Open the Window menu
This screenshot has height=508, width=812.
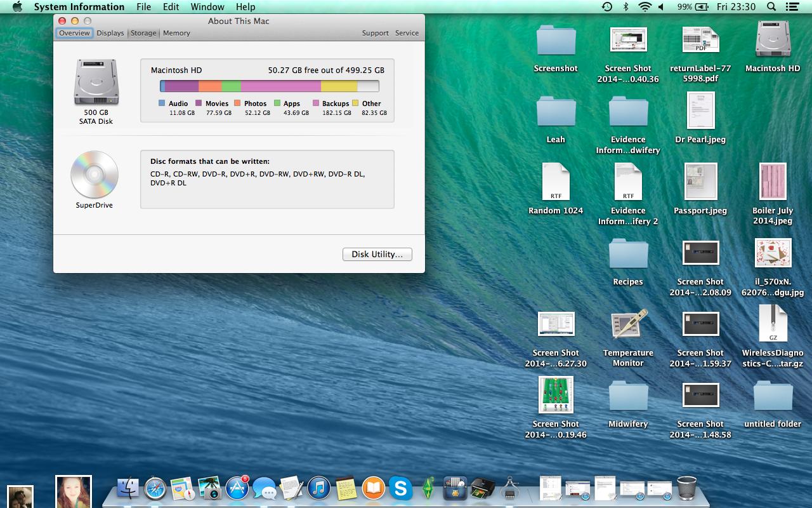coord(207,7)
